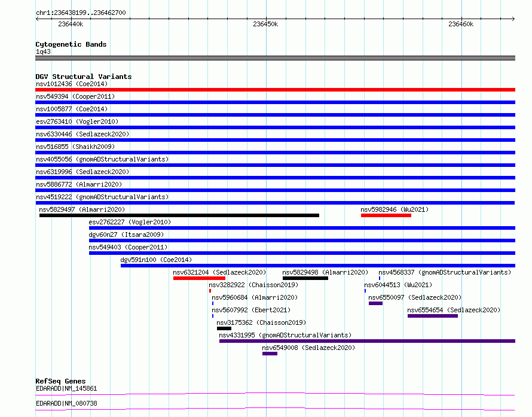This screenshot has height=417, width=532.
Task: Click nsv5829497 (Almarri2020) label
Action: [x=82, y=209]
